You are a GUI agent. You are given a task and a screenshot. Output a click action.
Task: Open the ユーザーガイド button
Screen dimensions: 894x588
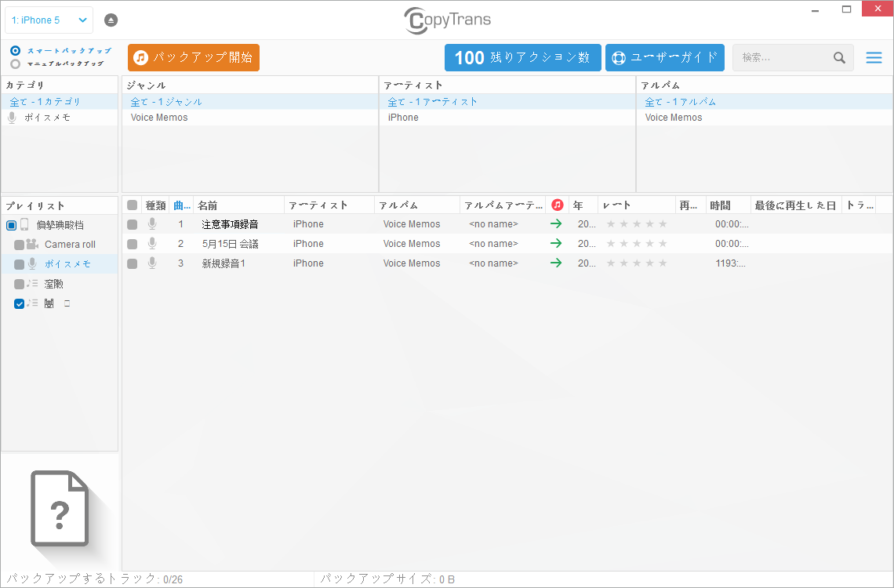(x=665, y=57)
